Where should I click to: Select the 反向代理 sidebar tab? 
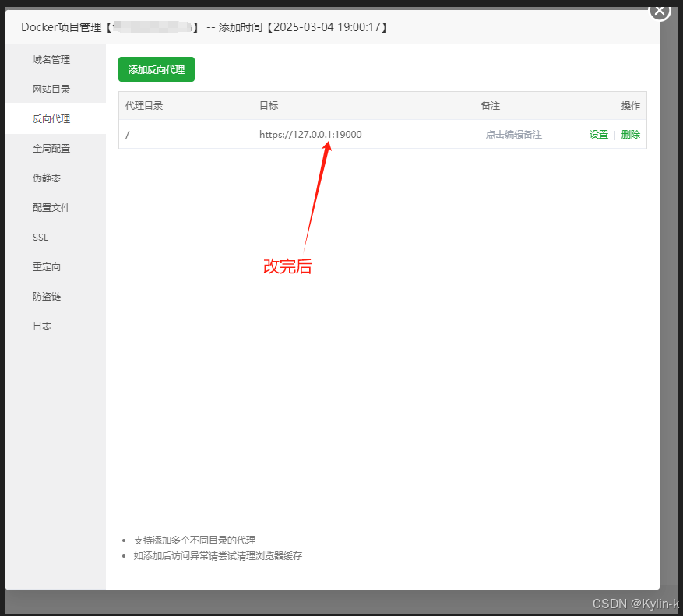[56, 118]
